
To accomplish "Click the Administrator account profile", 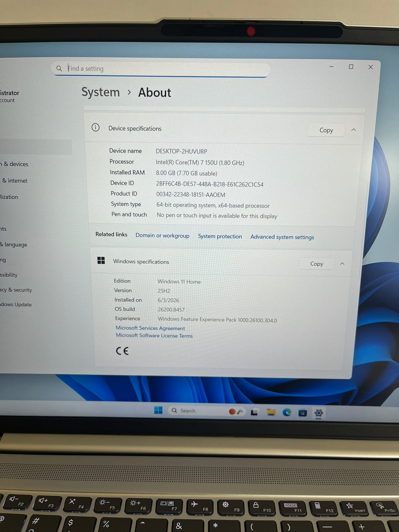I will pos(10,96).
